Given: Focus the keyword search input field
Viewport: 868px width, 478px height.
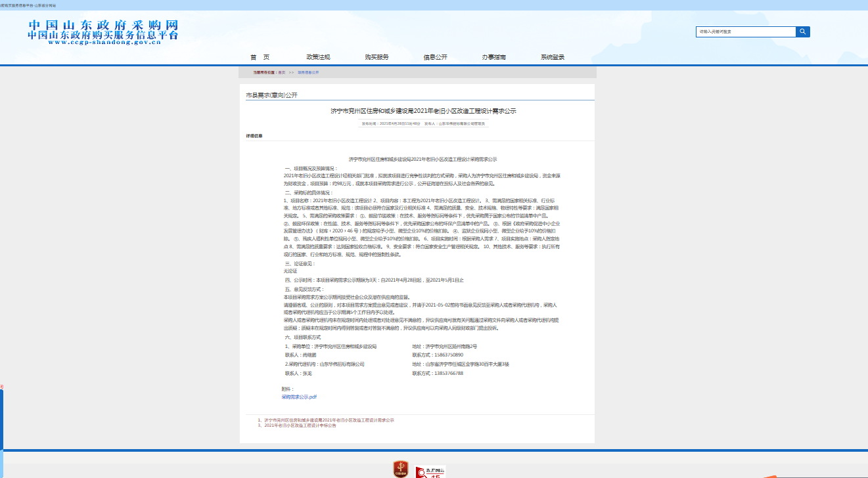Looking at the screenshot, I should coord(745,32).
